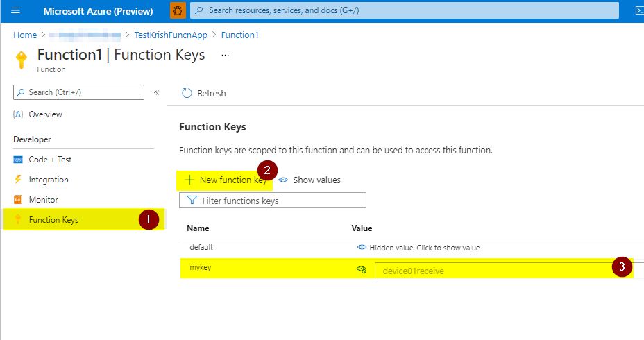Open Monitor menu item
The height and width of the screenshot is (340, 644).
tap(43, 200)
